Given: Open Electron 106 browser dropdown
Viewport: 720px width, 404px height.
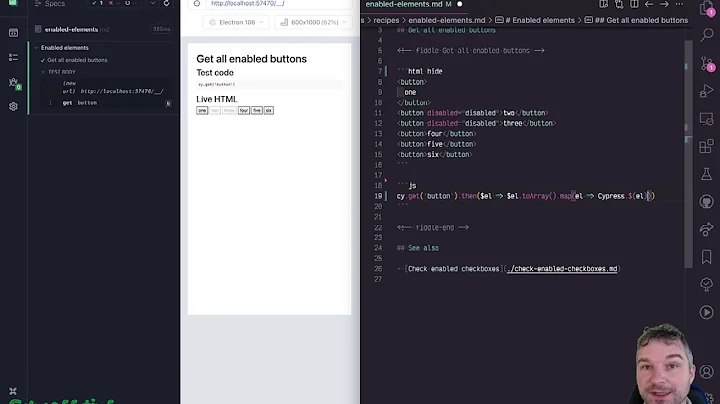Looking at the screenshot, I should (236, 22).
